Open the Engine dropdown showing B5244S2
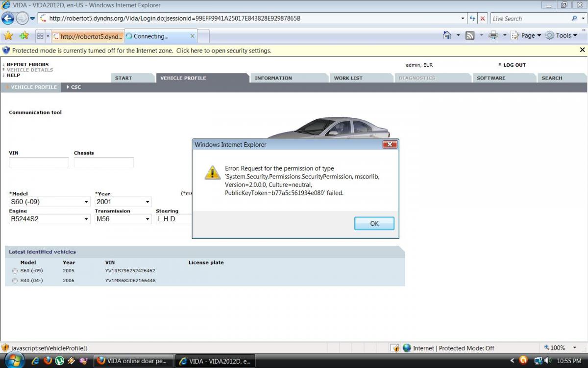The width and height of the screenshot is (588, 368). (x=49, y=219)
